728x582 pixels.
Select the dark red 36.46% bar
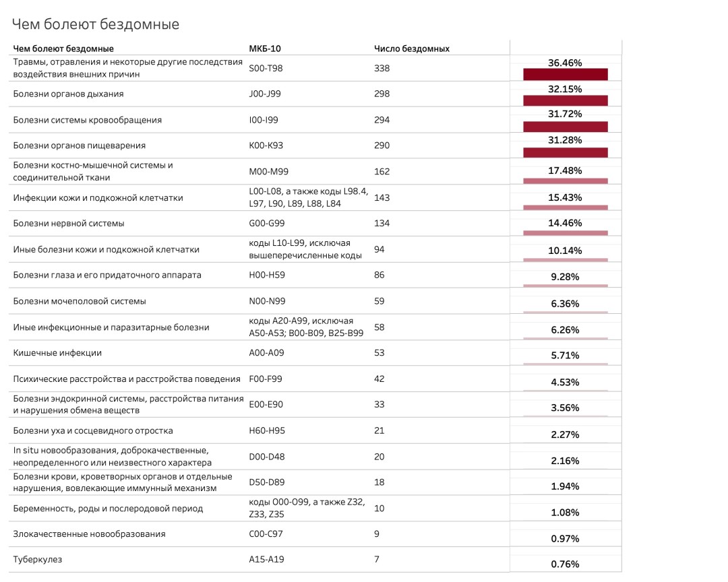click(566, 74)
